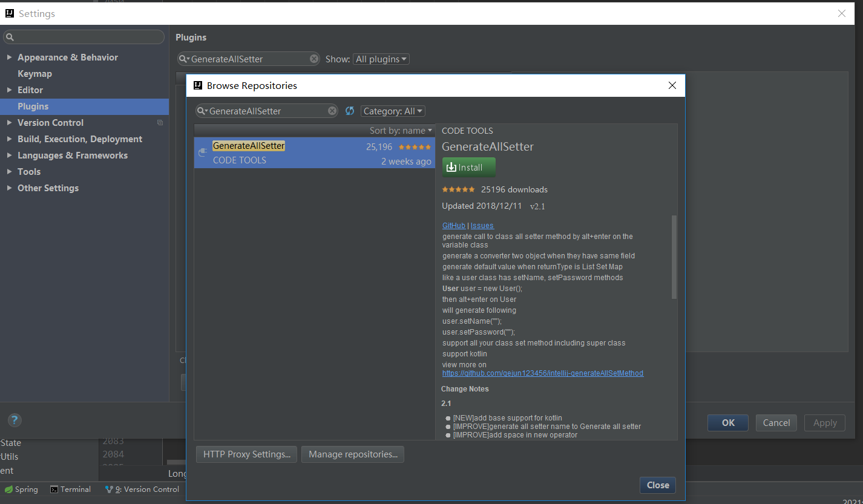Open the Sort by: name dropdown
This screenshot has width=863, height=504.
pyautogui.click(x=401, y=131)
